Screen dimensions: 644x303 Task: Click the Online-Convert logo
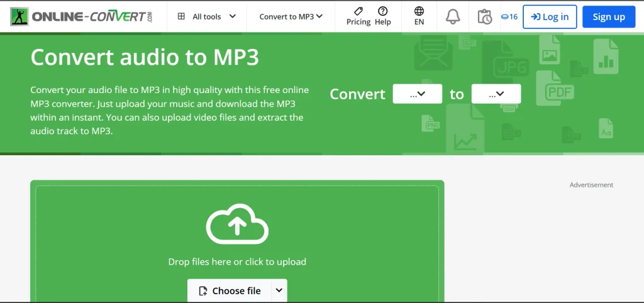(82, 16)
